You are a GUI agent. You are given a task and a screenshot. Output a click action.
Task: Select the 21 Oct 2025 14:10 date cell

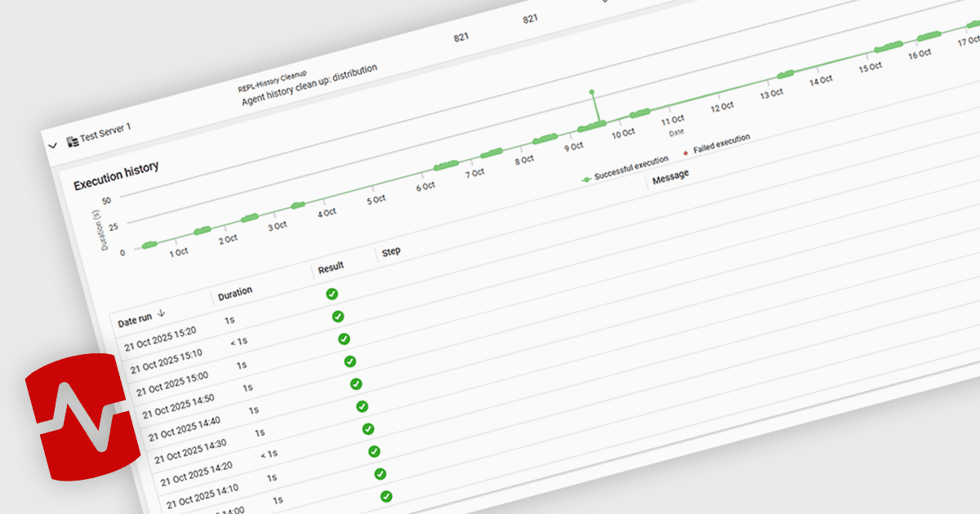tap(202, 496)
